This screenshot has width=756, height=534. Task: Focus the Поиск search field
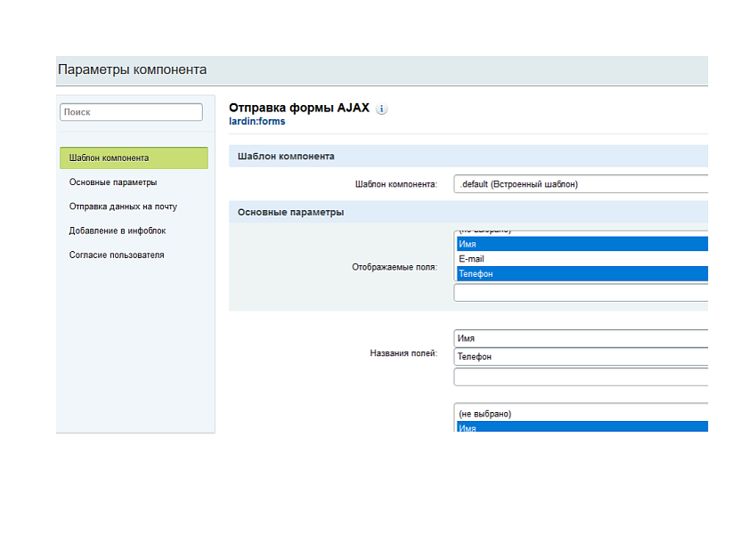pos(131,112)
